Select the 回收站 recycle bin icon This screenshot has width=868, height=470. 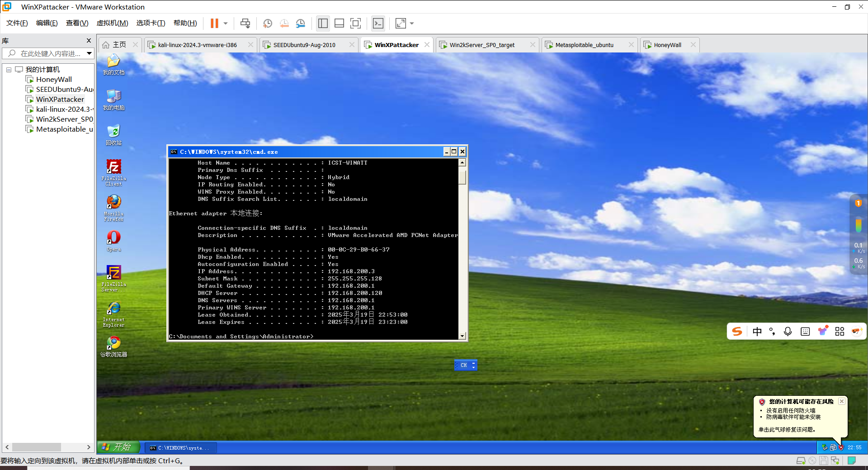tap(113, 135)
